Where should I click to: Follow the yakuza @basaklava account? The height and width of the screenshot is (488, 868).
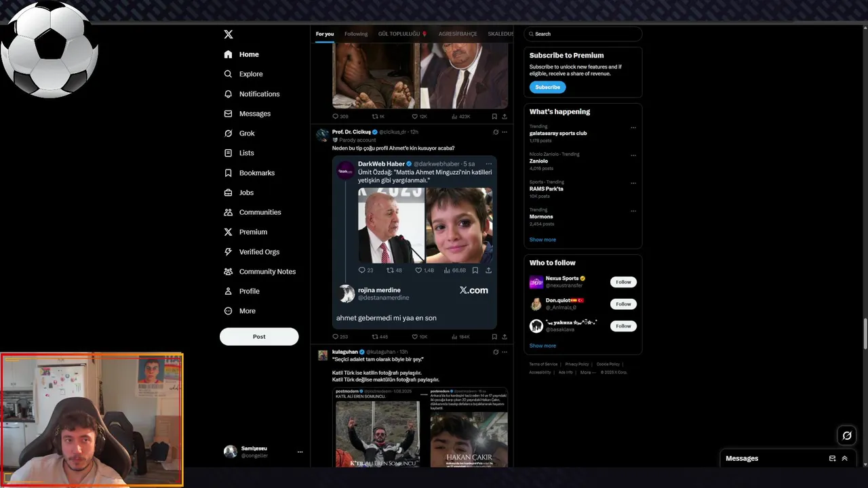623,326
